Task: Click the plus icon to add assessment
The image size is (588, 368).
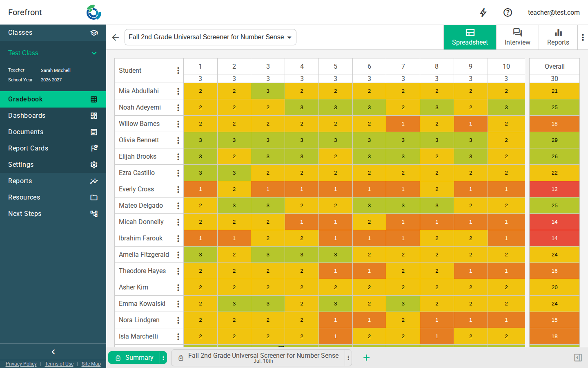Action: click(366, 357)
